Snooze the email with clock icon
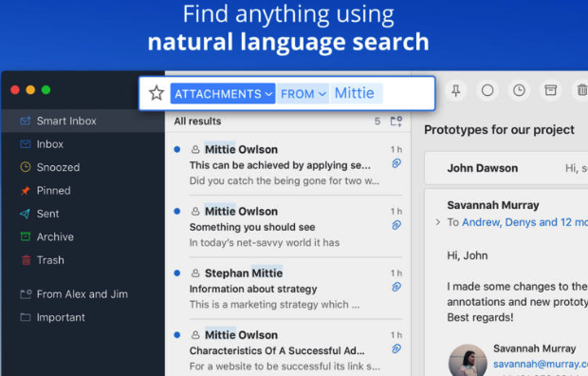Screen dimensions: 588x376 519,90
